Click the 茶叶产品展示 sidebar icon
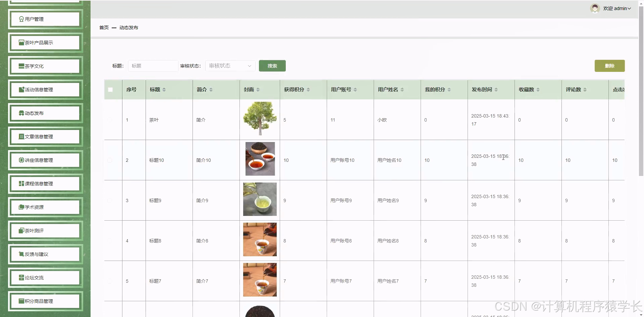The width and height of the screenshot is (644, 317). (21, 43)
